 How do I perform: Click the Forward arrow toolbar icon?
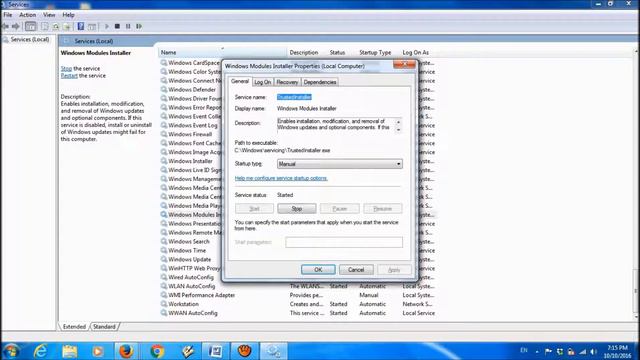tap(16, 27)
